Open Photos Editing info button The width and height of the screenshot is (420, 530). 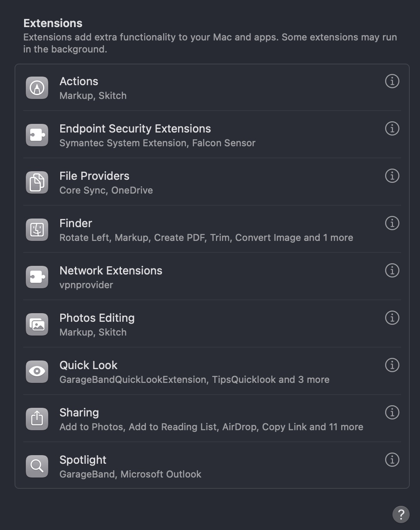point(392,317)
